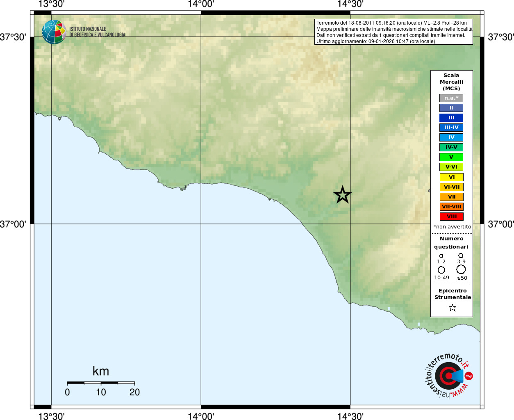Click the 10-49 questionnaires circle symbol
The width and height of the screenshot is (514, 420).
441,270
